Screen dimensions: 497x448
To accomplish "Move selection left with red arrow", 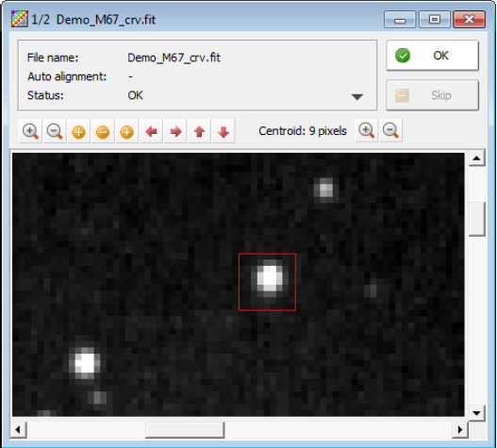I will [x=151, y=131].
